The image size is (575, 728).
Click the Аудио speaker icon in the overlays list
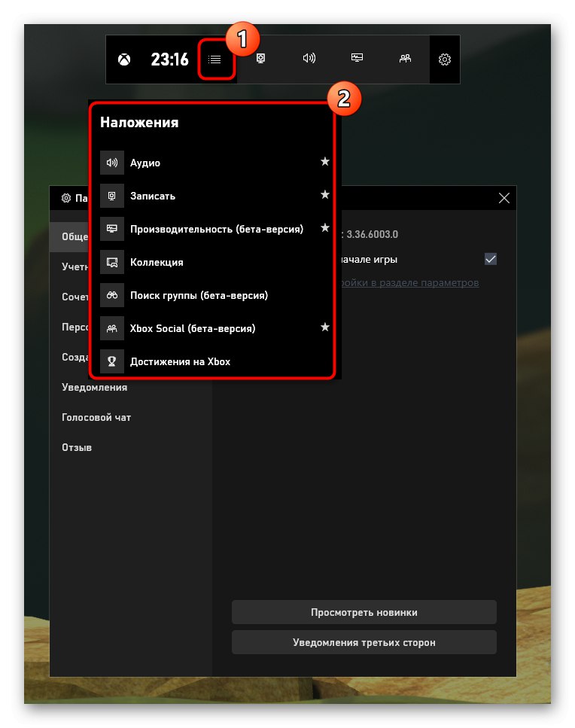click(112, 163)
